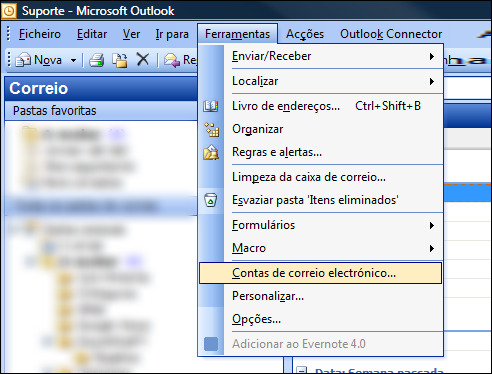Click the Organizar icon in the menu
Screen dimensions: 492x374
coord(211,129)
